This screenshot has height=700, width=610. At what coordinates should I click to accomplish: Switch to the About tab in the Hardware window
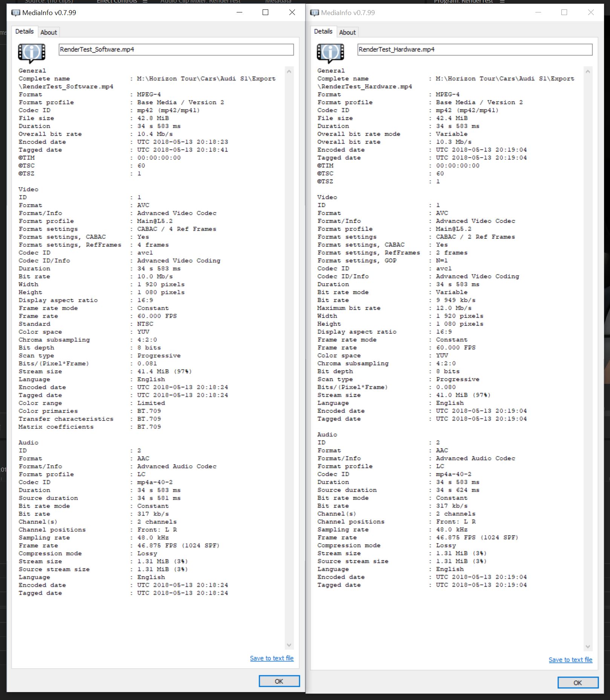[347, 32]
